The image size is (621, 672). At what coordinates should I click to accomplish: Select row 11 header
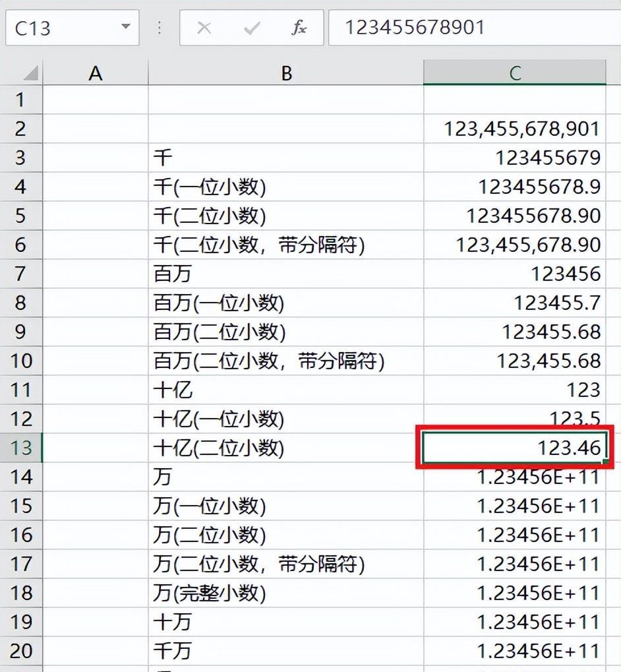21,390
